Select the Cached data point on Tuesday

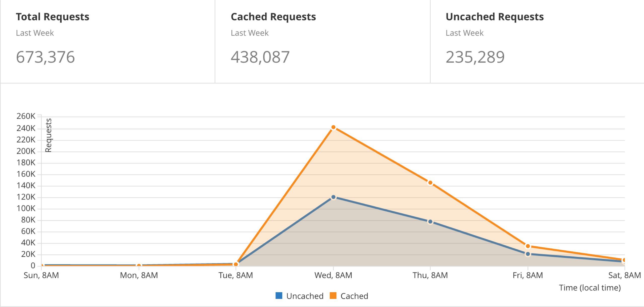[x=236, y=264]
